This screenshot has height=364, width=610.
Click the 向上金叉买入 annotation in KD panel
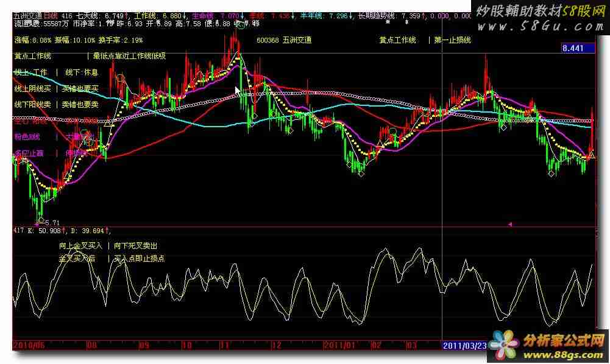point(81,246)
